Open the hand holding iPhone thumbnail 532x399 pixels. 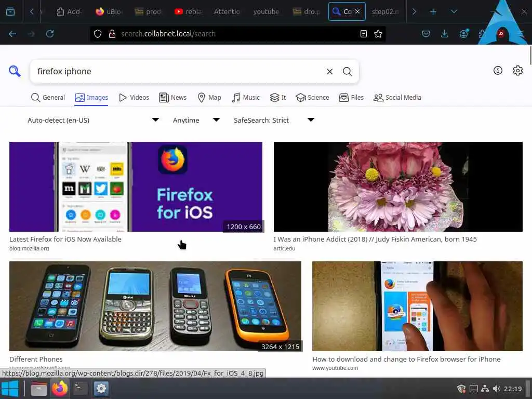[417, 306]
